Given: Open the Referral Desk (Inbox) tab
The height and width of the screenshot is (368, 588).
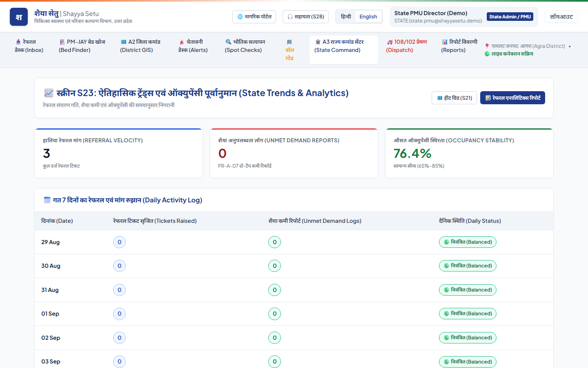Looking at the screenshot, I should pyautogui.click(x=29, y=46).
